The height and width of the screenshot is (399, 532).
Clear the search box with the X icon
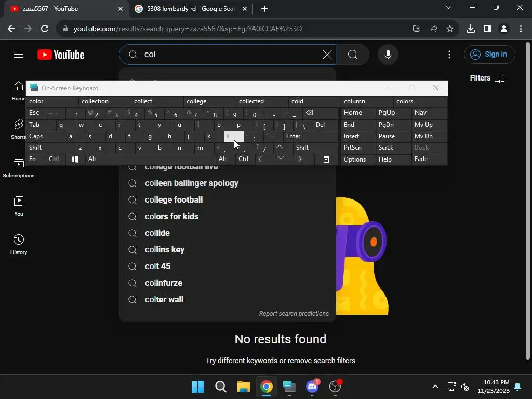(x=327, y=54)
